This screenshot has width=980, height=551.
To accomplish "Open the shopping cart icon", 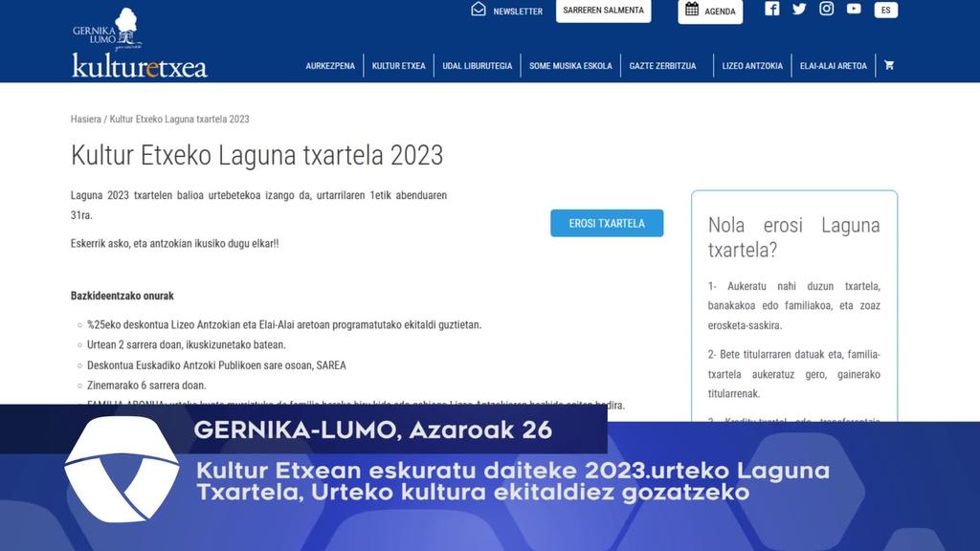I will 889,65.
